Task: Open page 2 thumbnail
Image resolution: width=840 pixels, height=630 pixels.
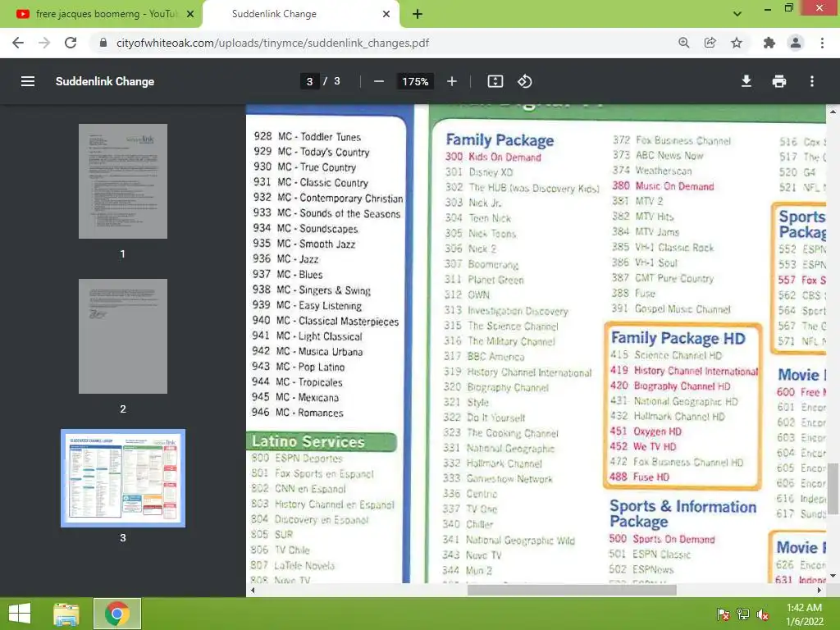Action: (123, 336)
